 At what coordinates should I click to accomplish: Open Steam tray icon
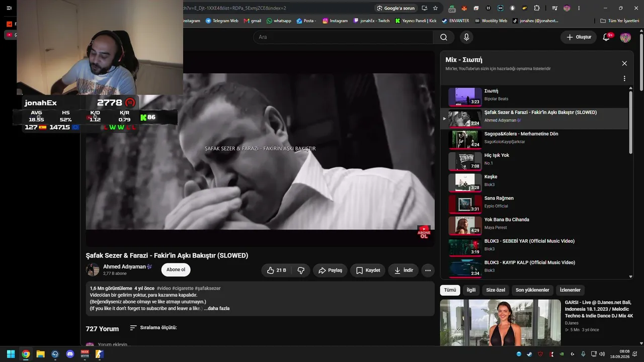click(x=530, y=354)
